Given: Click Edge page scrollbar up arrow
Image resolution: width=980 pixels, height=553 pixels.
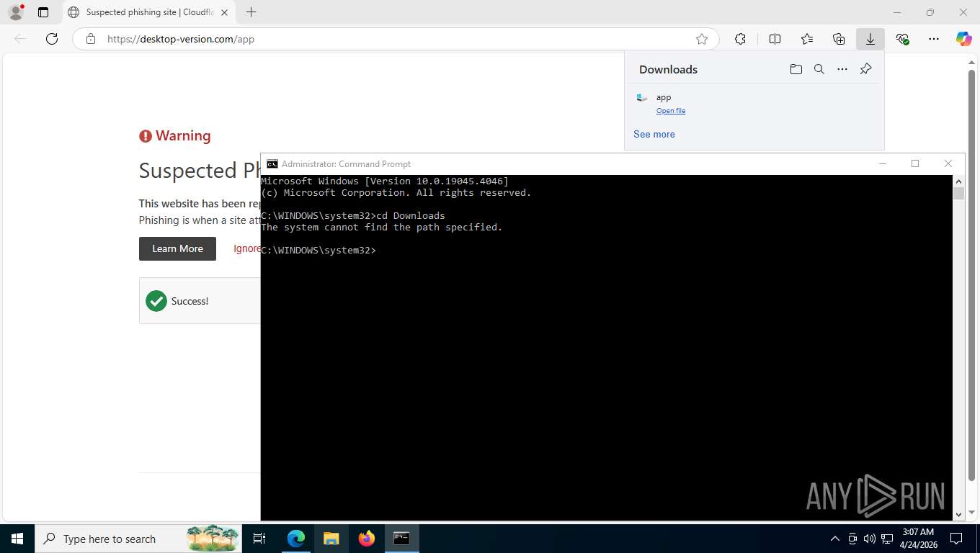Looking at the screenshot, I should coord(971,62).
